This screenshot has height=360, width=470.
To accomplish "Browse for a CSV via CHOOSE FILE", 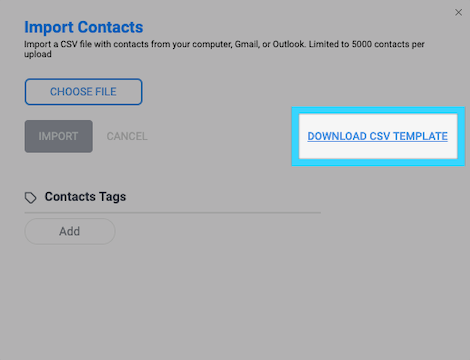I will coord(83,92).
